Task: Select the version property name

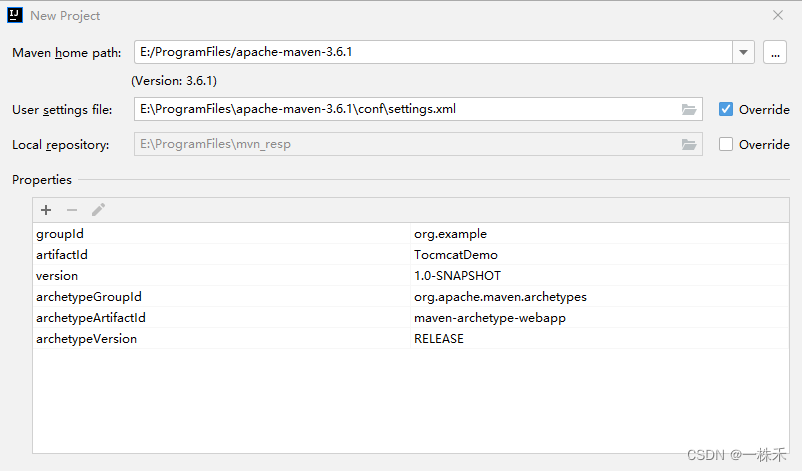Action: click(57, 276)
